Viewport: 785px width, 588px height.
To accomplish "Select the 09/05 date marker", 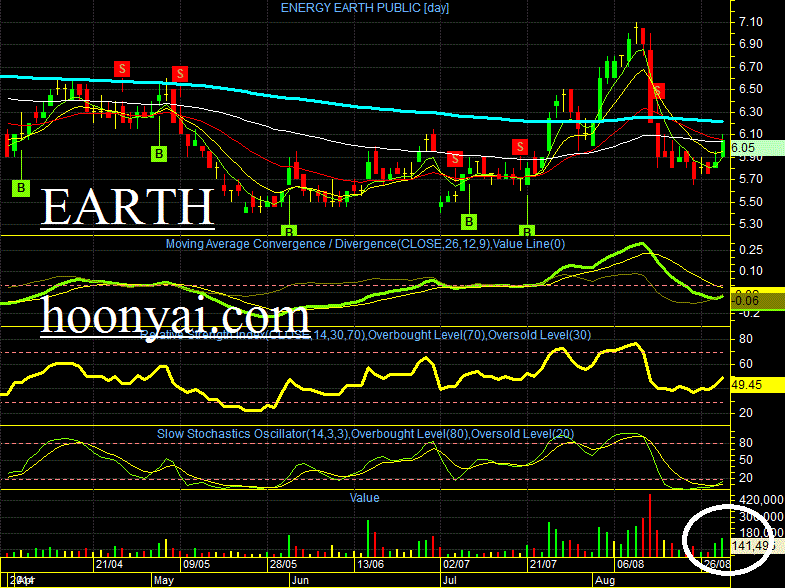I will pos(196,564).
